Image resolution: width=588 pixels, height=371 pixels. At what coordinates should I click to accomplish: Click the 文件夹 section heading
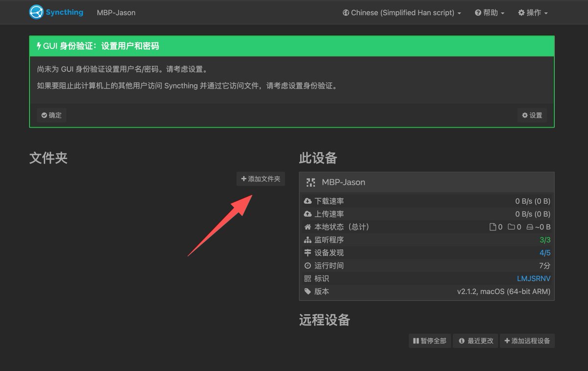click(x=49, y=158)
